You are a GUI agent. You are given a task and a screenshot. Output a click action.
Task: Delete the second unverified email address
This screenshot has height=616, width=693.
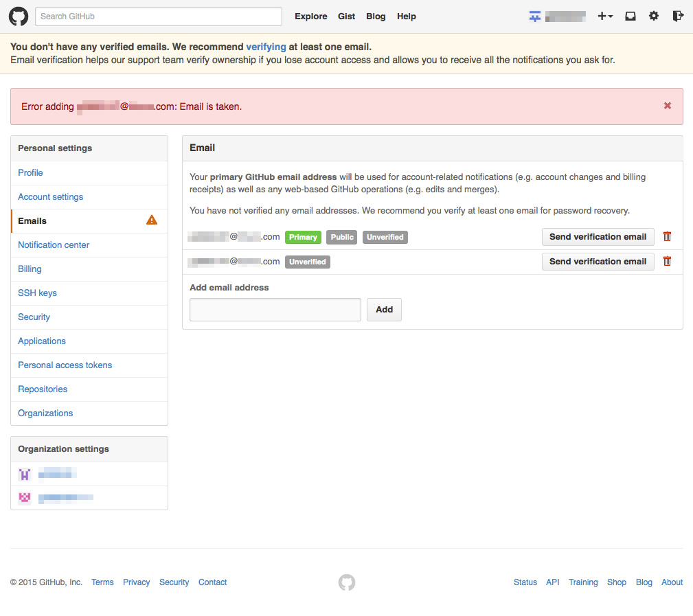667,261
